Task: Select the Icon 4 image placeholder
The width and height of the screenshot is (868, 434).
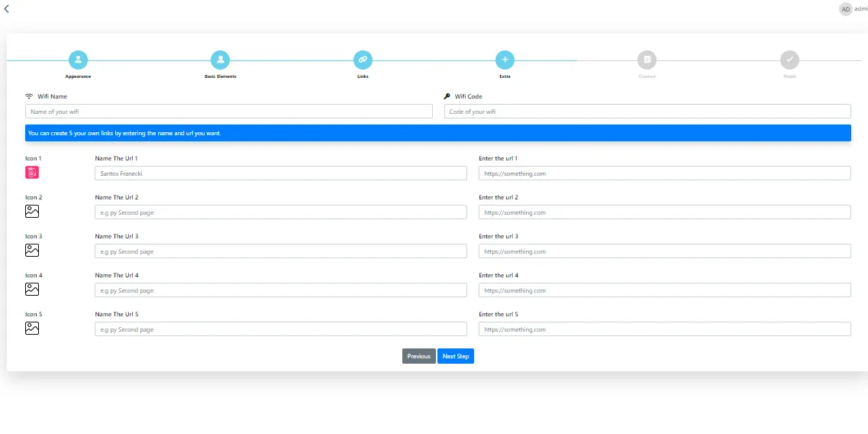Action: pyautogui.click(x=32, y=290)
